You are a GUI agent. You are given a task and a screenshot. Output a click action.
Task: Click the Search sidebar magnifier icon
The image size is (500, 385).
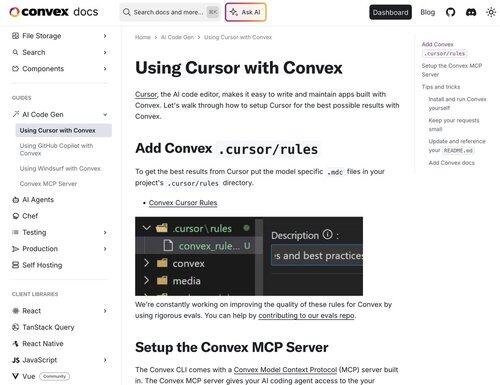[15, 52]
